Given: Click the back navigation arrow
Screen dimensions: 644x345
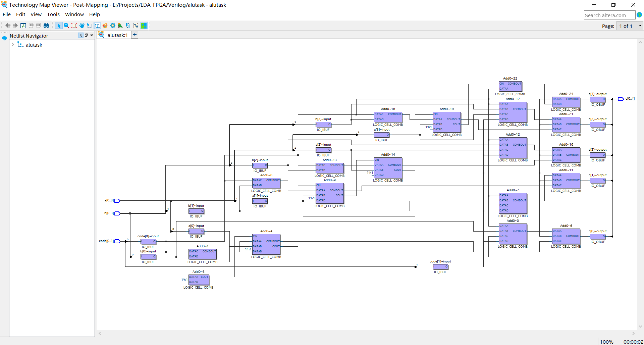Looking at the screenshot, I should (x=8, y=26).
